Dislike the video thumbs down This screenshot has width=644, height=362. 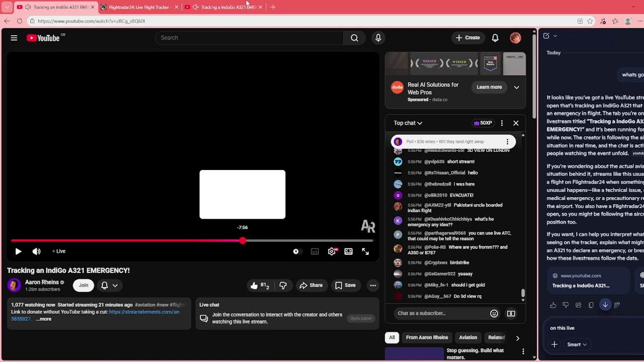[x=283, y=286]
